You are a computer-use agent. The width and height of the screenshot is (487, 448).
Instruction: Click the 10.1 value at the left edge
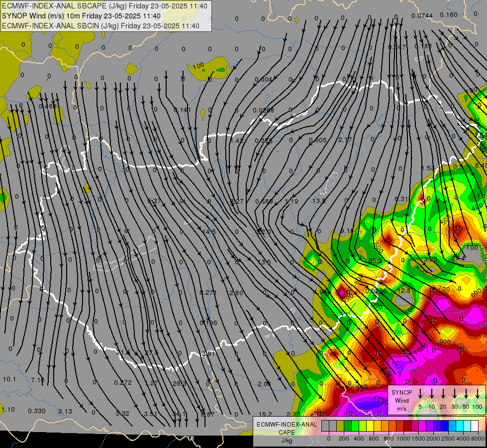pyautogui.click(x=9, y=379)
